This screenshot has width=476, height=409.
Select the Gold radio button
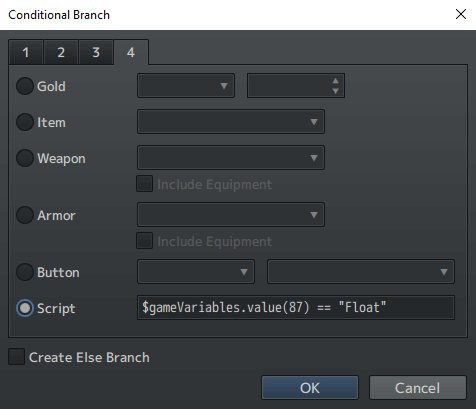[25, 86]
